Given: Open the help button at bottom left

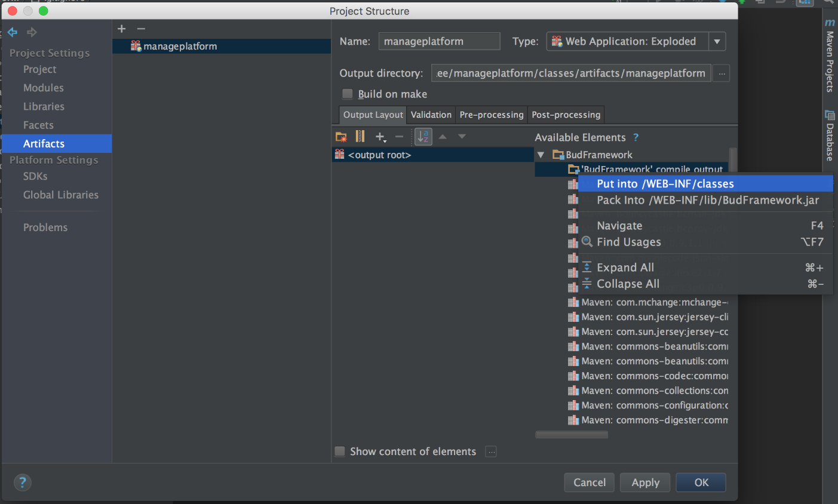Looking at the screenshot, I should [22, 483].
